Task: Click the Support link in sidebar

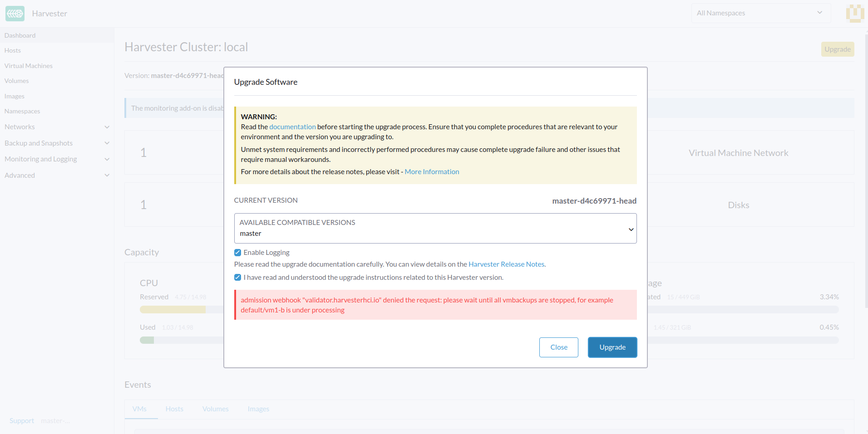Action: [x=22, y=421]
